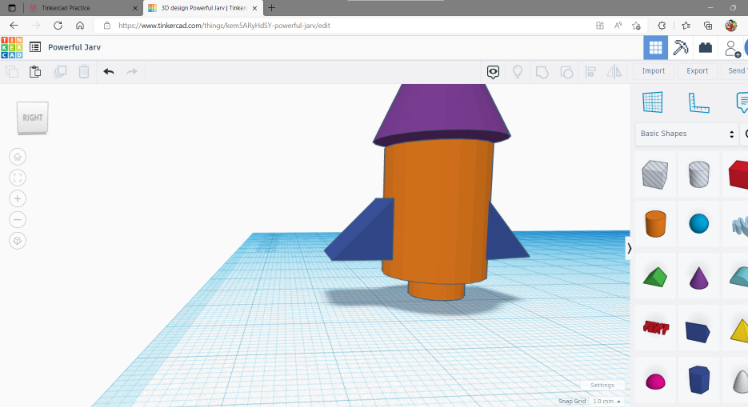Open the Tinkercad logo home link

pyautogui.click(x=11, y=47)
